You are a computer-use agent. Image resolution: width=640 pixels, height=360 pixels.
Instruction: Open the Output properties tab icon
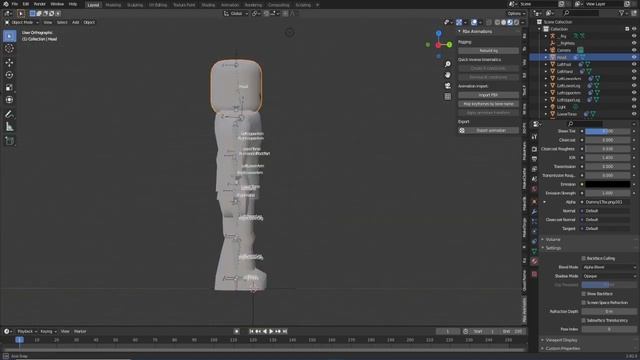coord(534,159)
